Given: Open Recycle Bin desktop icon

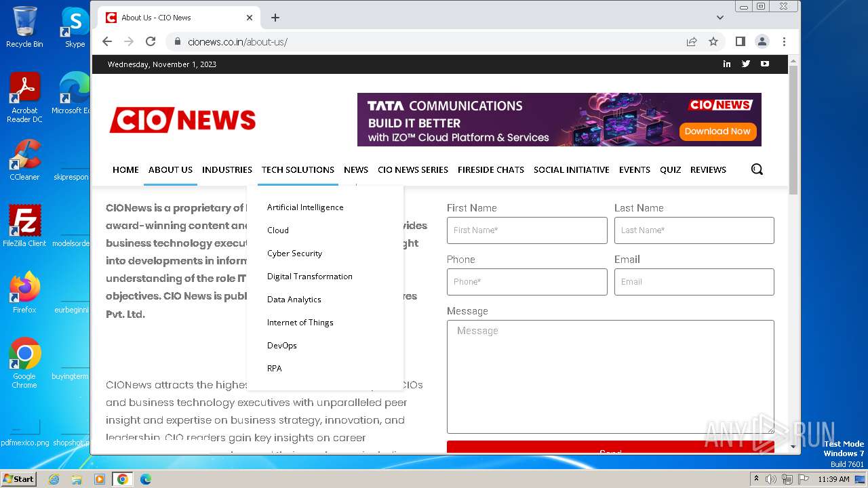Looking at the screenshot, I should click(24, 27).
